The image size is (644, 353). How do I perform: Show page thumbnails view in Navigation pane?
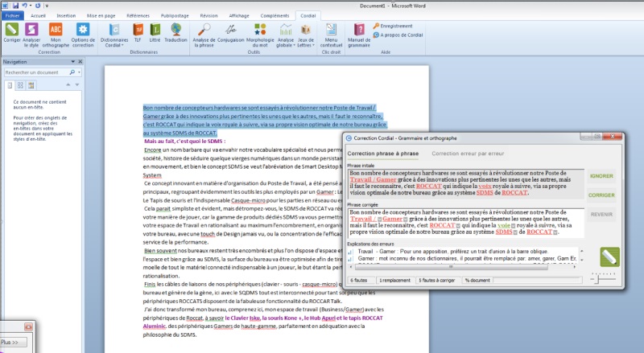20,85
